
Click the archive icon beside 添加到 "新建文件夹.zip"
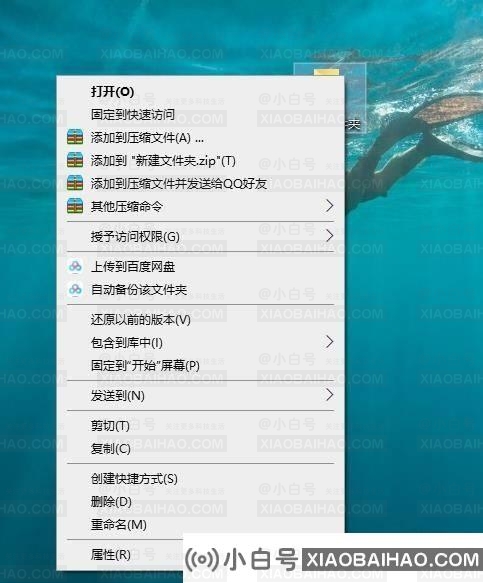(75, 160)
